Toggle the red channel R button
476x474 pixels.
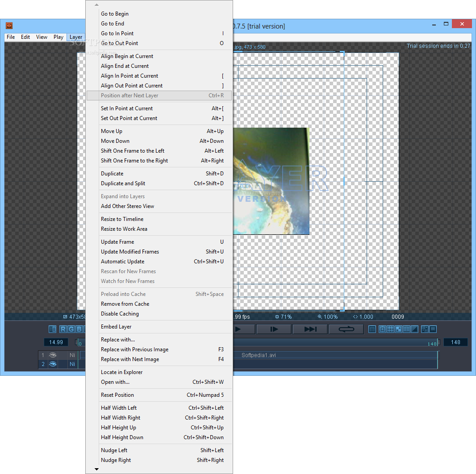63,329
